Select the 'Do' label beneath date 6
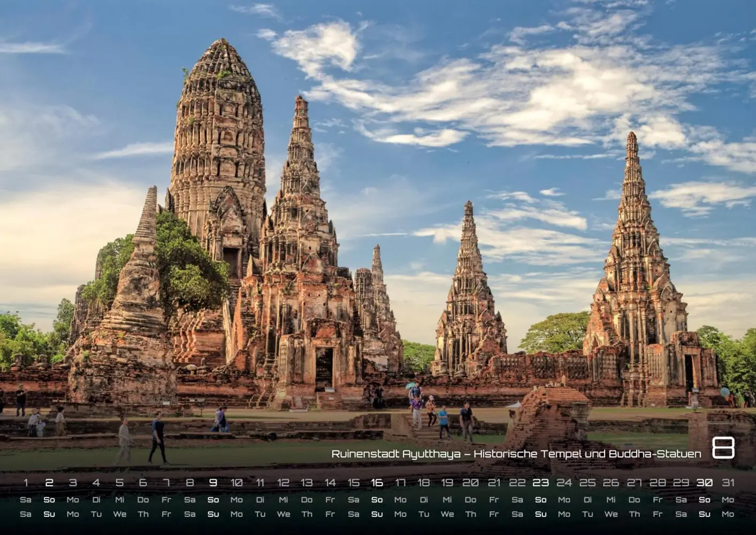The height and width of the screenshot is (535, 756). coord(143,499)
